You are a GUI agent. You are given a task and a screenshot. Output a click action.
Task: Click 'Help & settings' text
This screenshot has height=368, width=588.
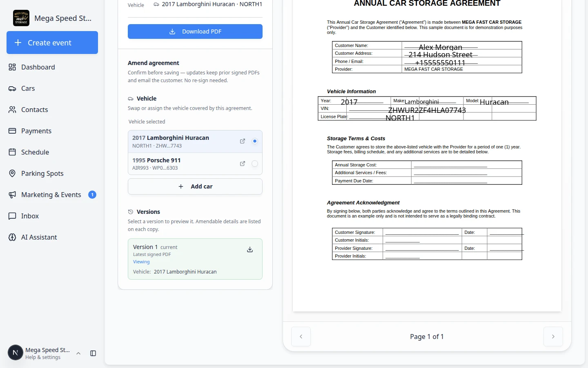[43, 357]
